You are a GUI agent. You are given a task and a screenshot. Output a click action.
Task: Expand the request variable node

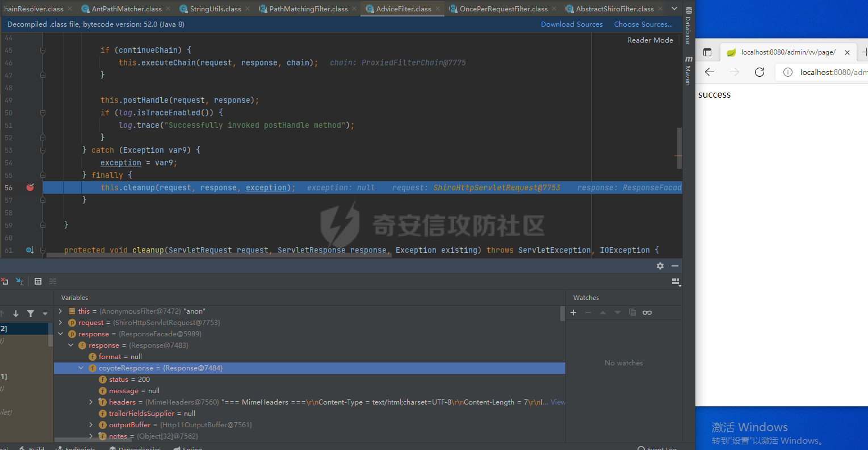click(61, 323)
